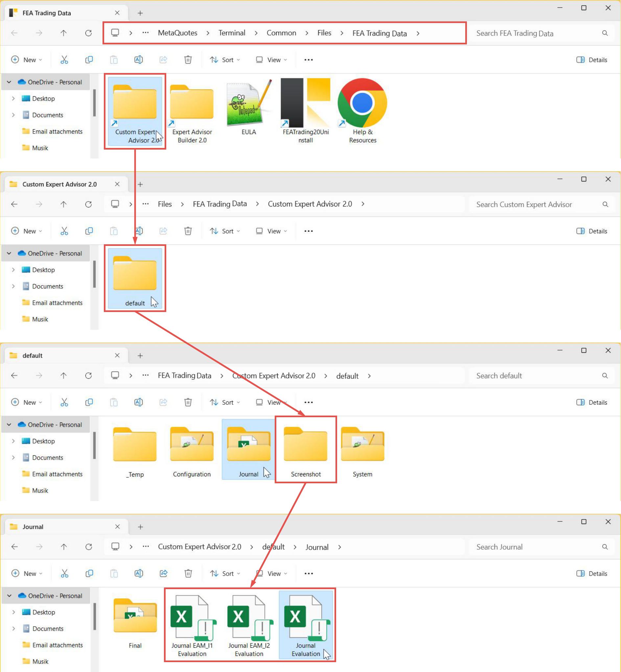Open See more menu in Journal window toolbar

(x=309, y=573)
